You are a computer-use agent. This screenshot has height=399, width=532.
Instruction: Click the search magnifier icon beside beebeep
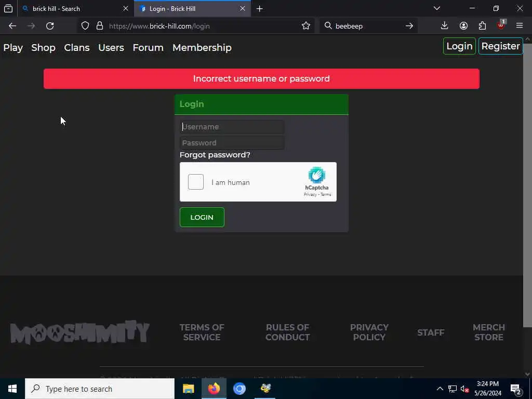tap(328, 26)
